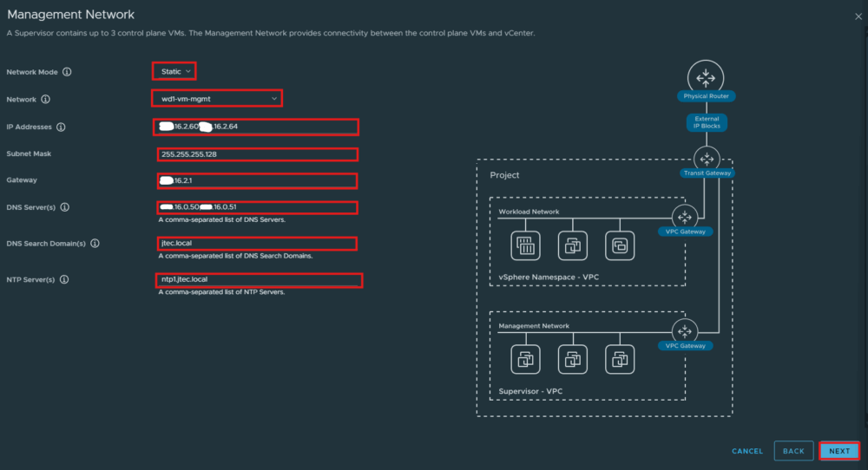Click the info icon beside Network
The height and width of the screenshot is (470, 868).
pyautogui.click(x=45, y=100)
